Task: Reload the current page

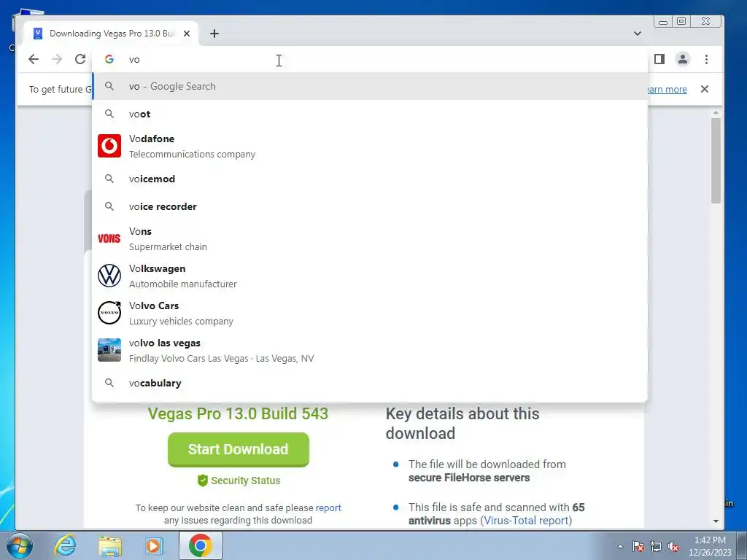Action: click(80, 59)
